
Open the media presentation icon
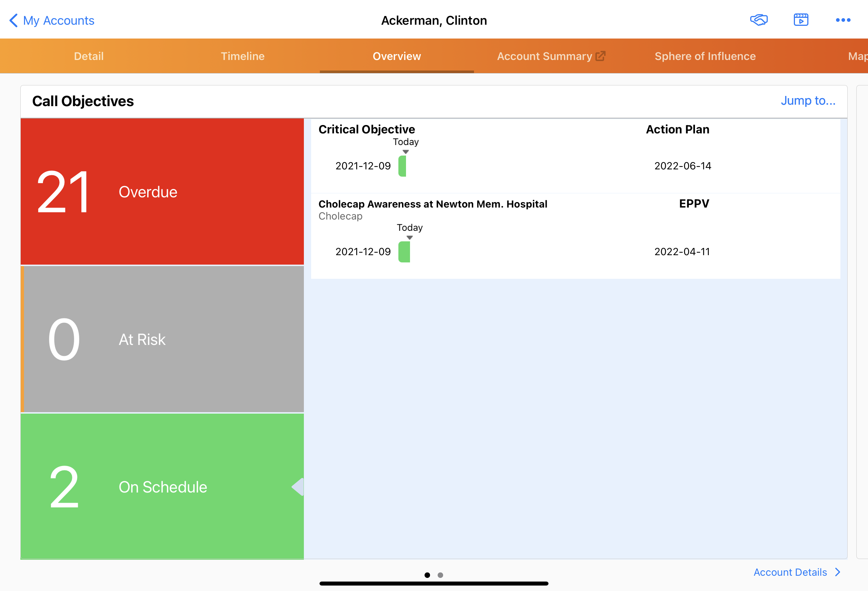tap(801, 20)
